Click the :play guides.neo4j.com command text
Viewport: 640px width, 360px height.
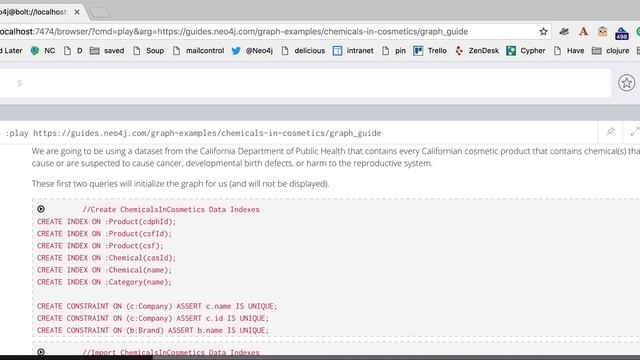(193, 133)
